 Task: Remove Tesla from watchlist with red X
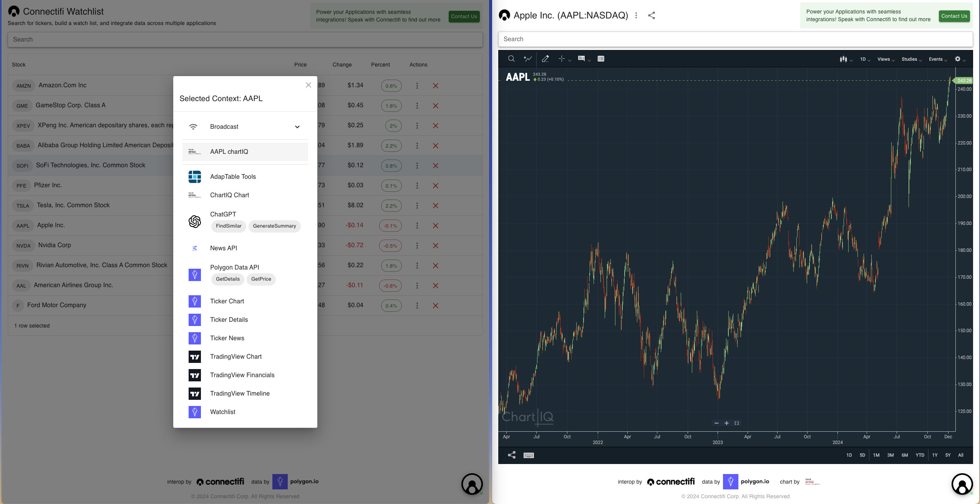[x=435, y=206]
